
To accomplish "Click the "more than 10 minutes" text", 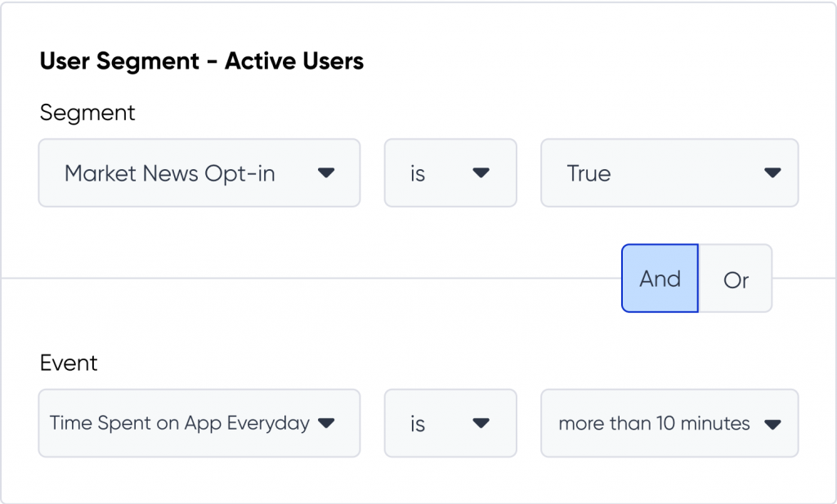I will [x=654, y=423].
